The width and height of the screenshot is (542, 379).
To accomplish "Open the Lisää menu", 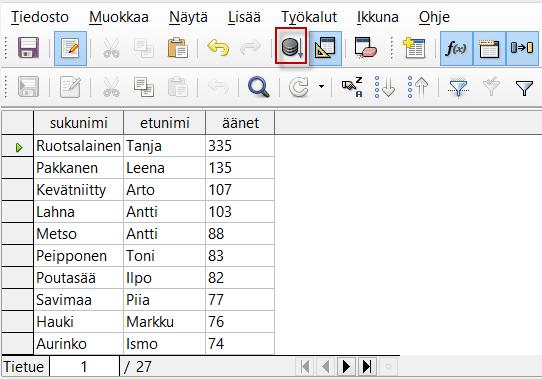I will point(244,17).
